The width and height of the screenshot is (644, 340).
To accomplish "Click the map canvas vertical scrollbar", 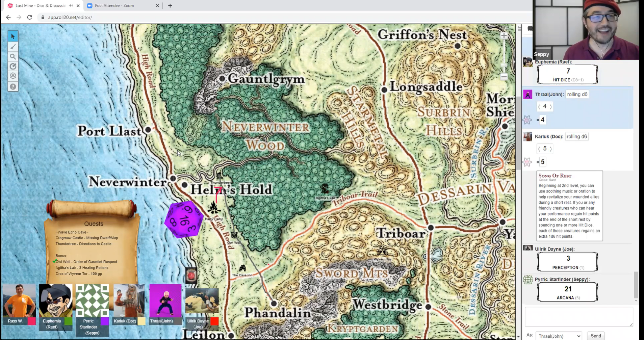I will click(x=518, y=133).
